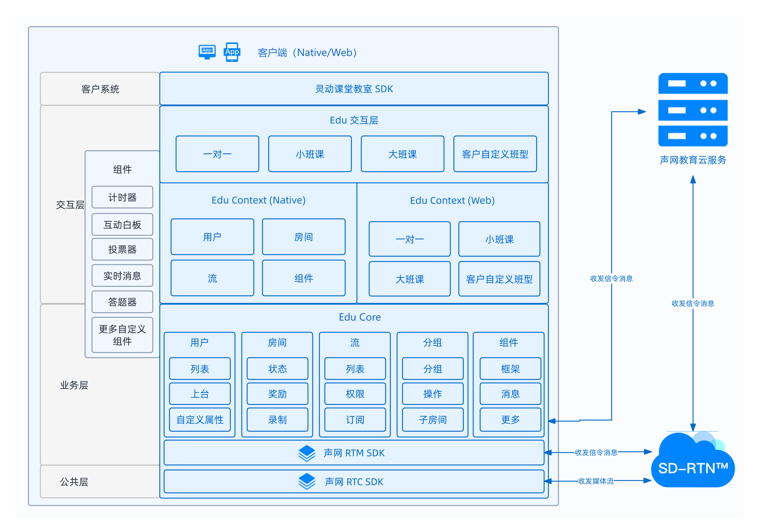Screen dimensions: 763x532
Task: Click the 收发媒体流 arrow label
Action: (x=596, y=481)
